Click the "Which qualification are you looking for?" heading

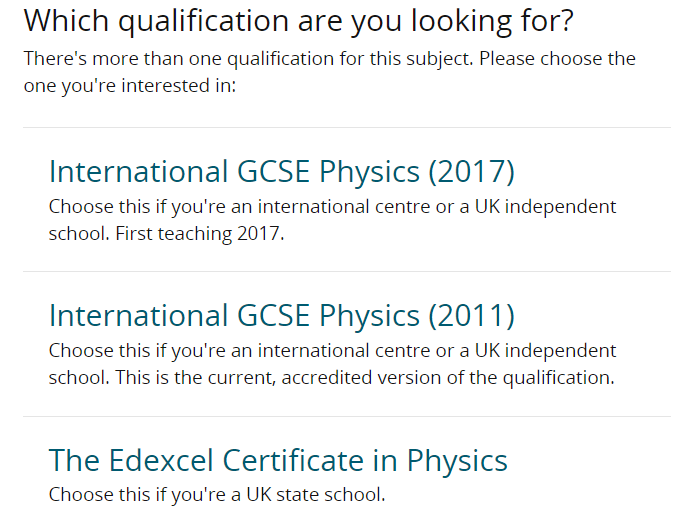click(x=299, y=21)
